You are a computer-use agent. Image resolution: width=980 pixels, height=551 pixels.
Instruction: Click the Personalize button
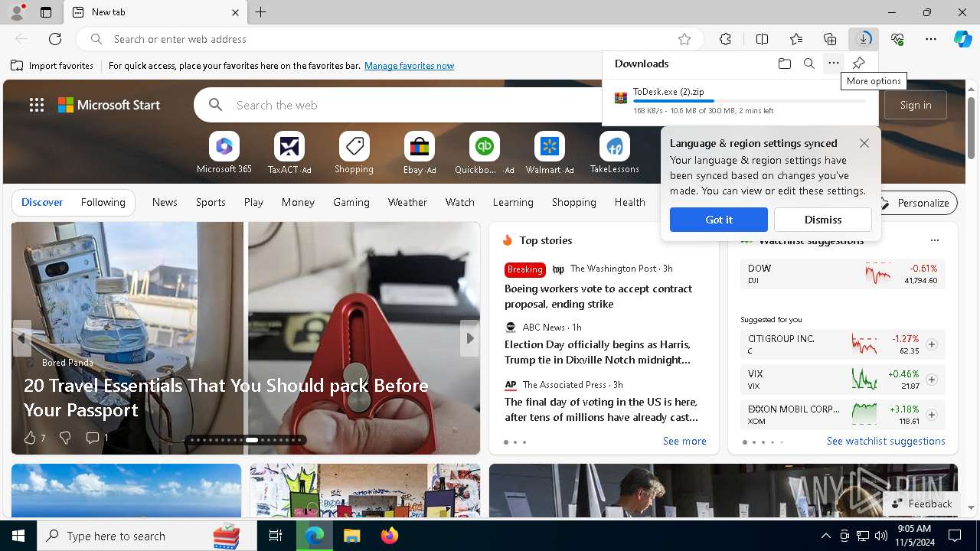coord(915,203)
